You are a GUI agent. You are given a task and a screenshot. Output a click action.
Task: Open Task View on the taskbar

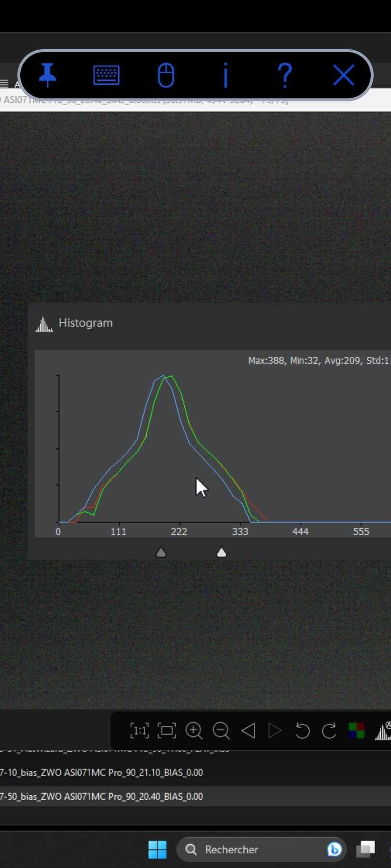365,849
